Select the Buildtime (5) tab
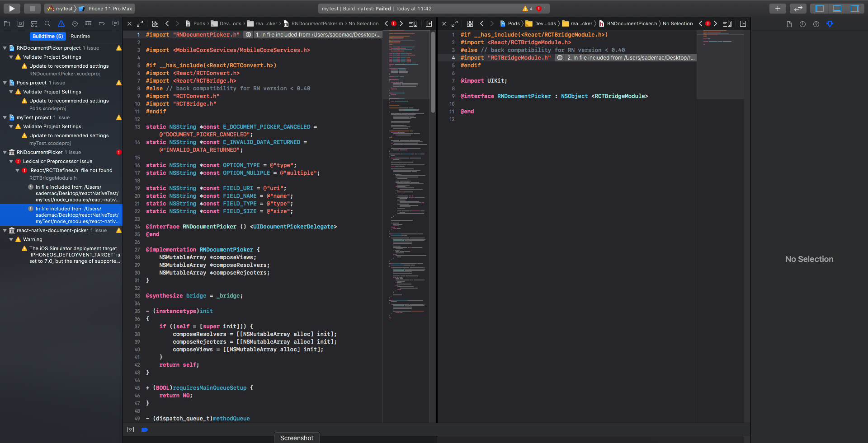This screenshot has width=868, height=443. [47, 36]
